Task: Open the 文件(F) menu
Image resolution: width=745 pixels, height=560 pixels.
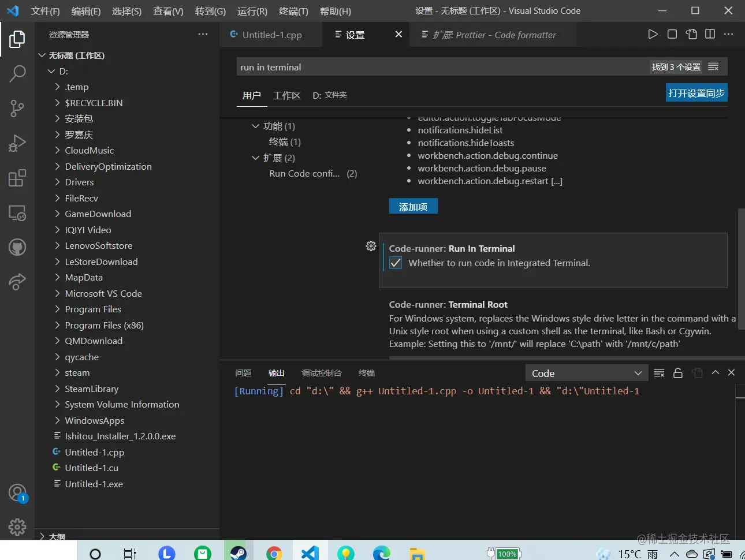Action: [x=45, y=11]
